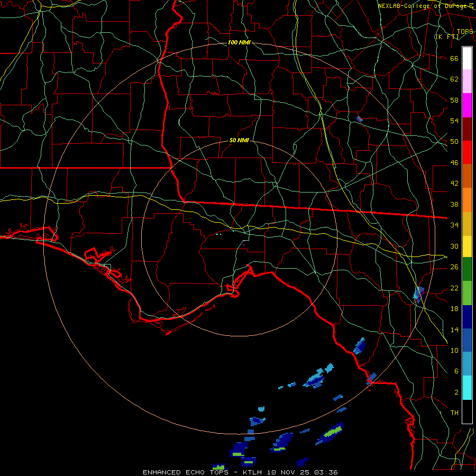Select legend value 26
This screenshot has height=476, width=476.
(x=454, y=267)
